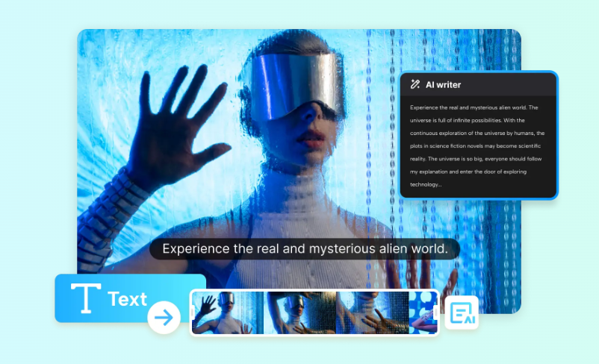Click the trailing 'technology...' text line
Image resolution: width=599 pixels, height=364 pixels.
(426, 185)
